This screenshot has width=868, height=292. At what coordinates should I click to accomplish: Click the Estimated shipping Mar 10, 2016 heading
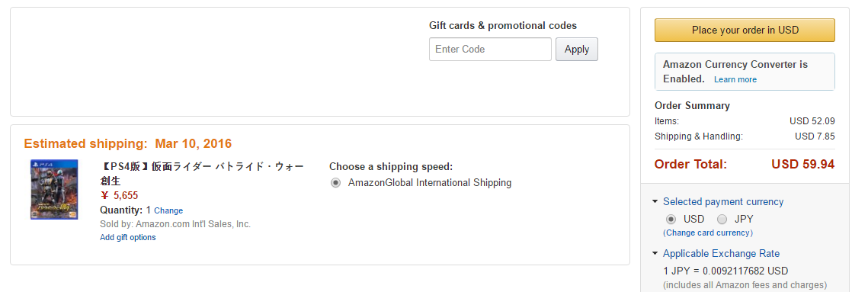[128, 144]
